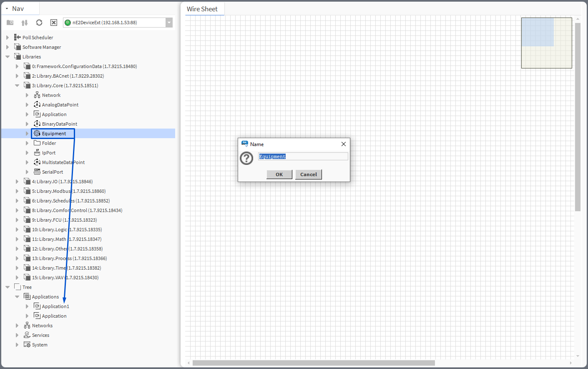Expand the Library.BACnet node

coord(17,76)
